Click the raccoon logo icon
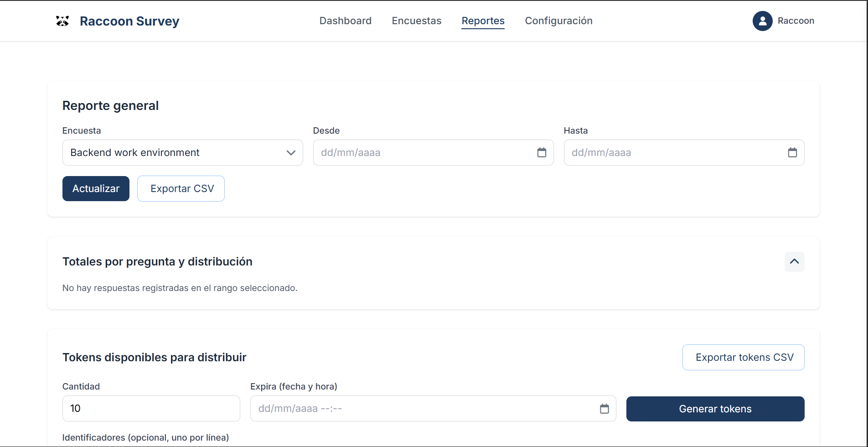868x447 pixels. click(x=62, y=21)
